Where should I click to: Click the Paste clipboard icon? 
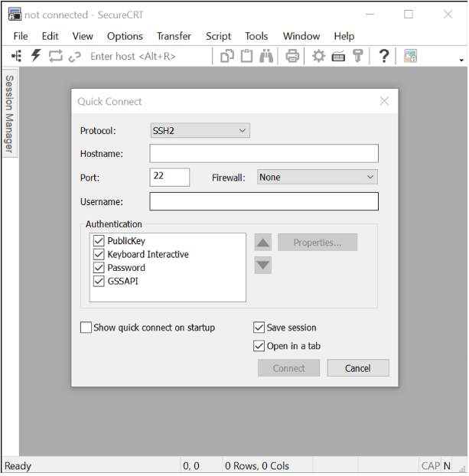click(246, 56)
